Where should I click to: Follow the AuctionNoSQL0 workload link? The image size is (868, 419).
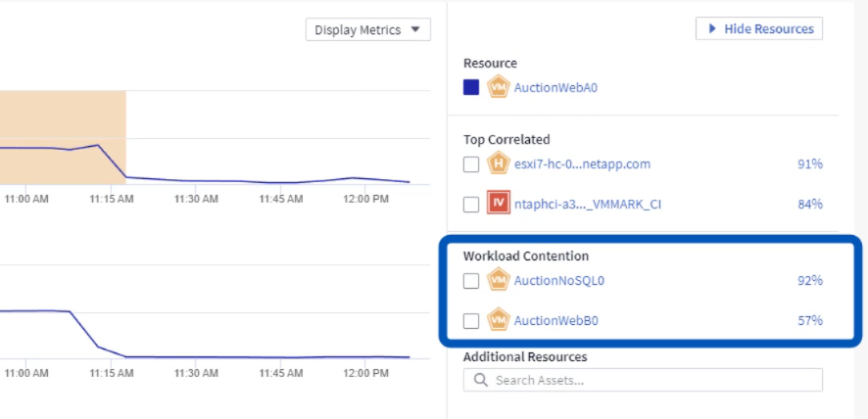coord(559,281)
